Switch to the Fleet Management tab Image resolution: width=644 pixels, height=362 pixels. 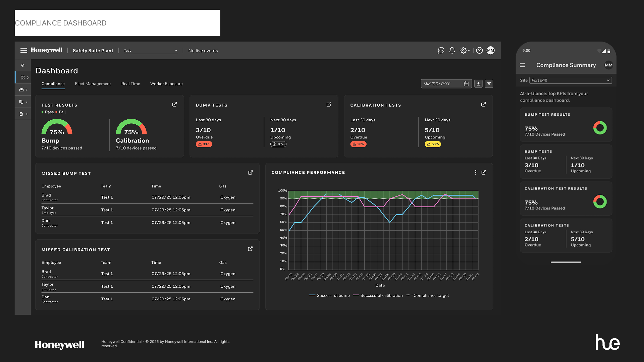[93, 84]
